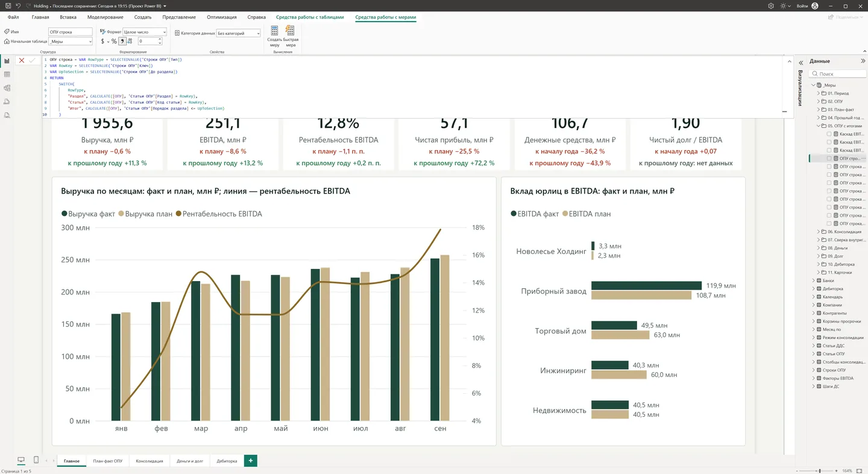Open Model view in left sidebar
Image resolution: width=868 pixels, height=474 pixels.
pyautogui.click(x=7, y=88)
